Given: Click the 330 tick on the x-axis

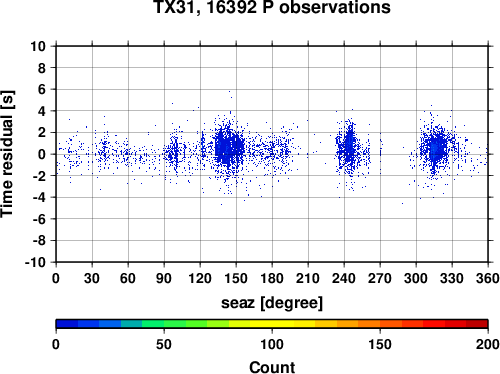Looking at the screenshot, I should coord(452,278).
